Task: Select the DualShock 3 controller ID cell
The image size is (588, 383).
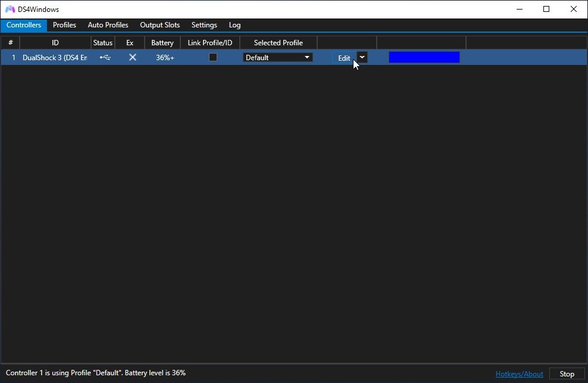Action: 55,57
